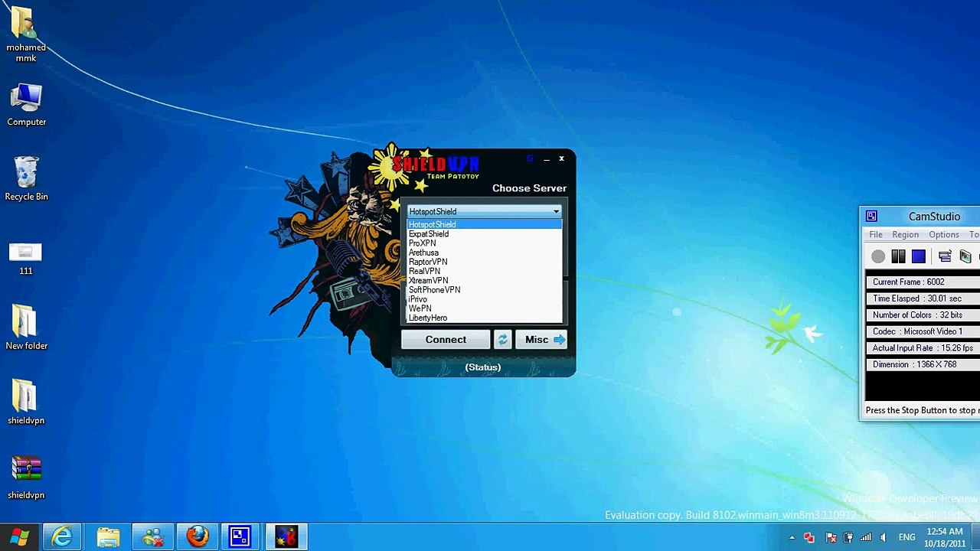Select the Recycle Bin desktop icon
Viewport: 980px width, 551px height.
click(x=26, y=179)
